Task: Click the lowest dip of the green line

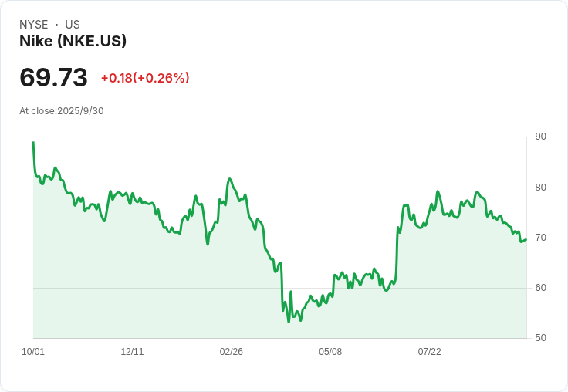Action: pos(289,321)
